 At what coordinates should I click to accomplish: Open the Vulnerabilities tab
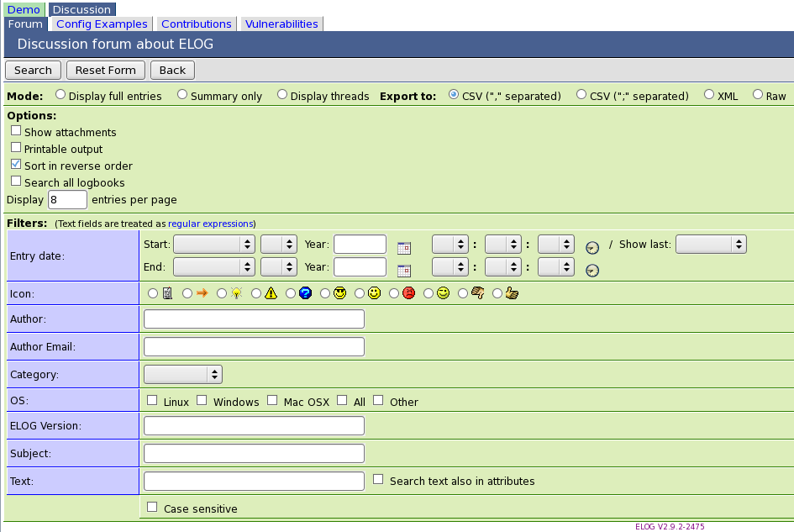pyautogui.click(x=281, y=24)
